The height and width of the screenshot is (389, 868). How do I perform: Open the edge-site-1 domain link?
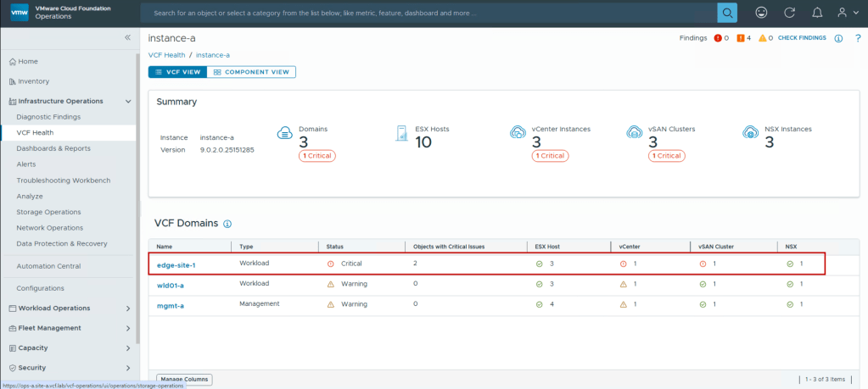click(176, 265)
